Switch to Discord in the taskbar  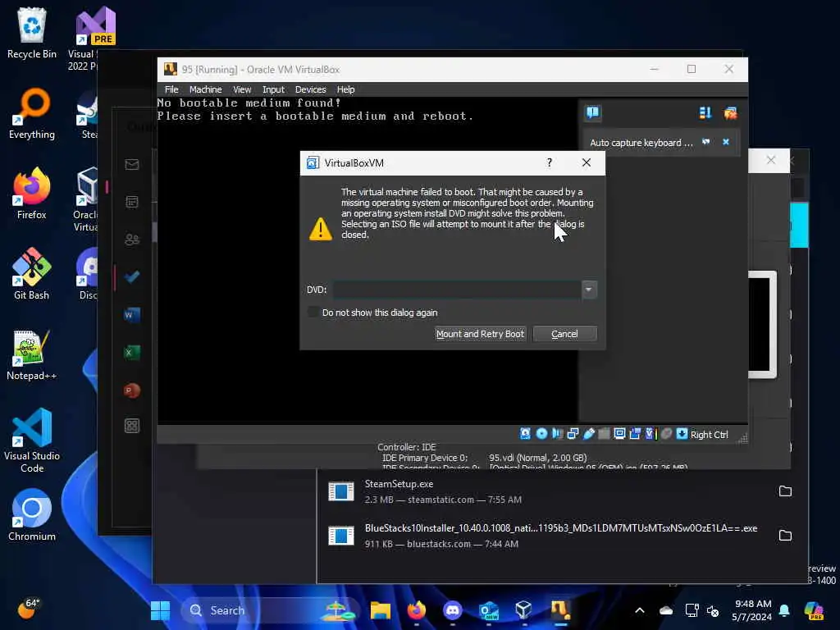click(453, 610)
